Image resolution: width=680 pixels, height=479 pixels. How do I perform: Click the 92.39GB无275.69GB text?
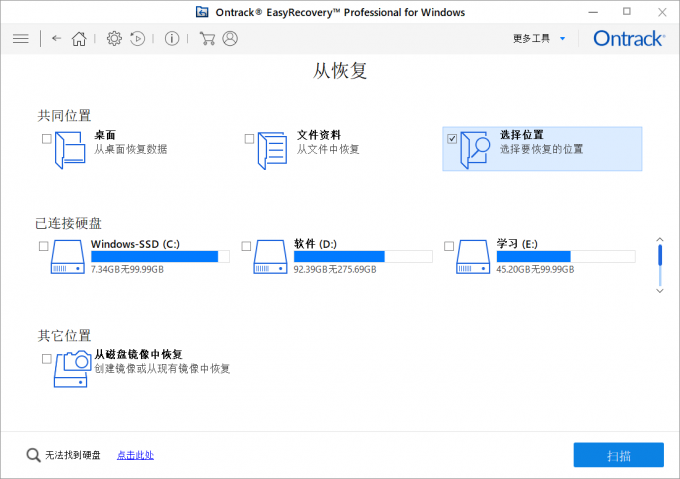click(x=335, y=270)
